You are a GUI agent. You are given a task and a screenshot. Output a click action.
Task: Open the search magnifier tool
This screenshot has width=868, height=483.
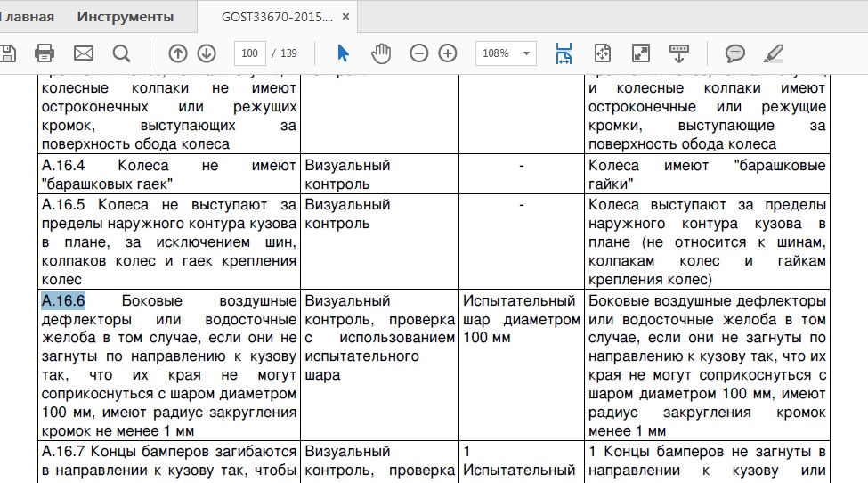(x=122, y=53)
